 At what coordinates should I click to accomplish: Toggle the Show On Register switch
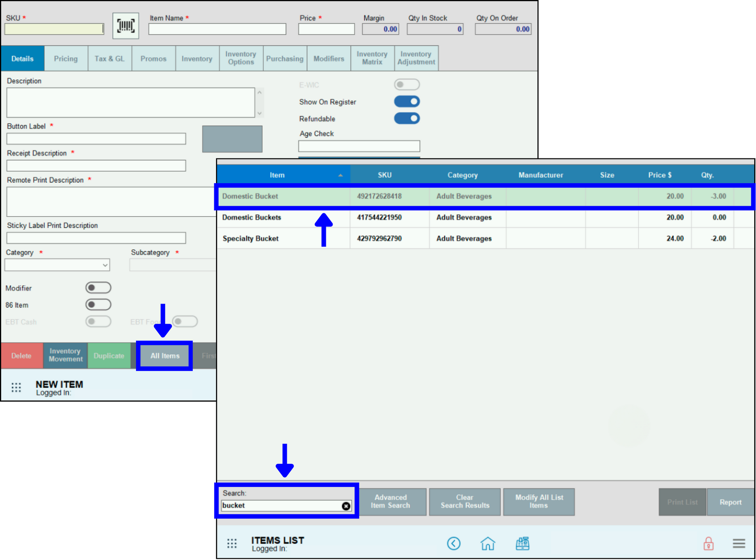click(x=407, y=102)
